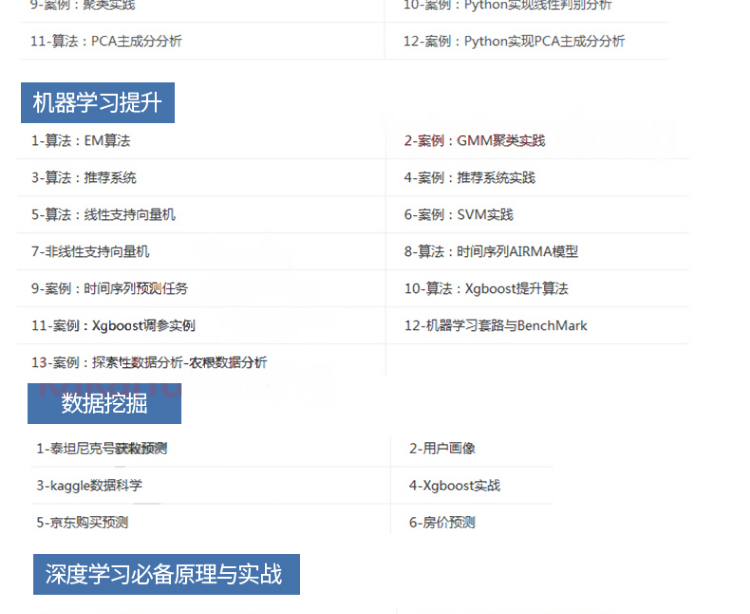
Task: Click the 数据挖掘 section header
Action: tap(104, 404)
